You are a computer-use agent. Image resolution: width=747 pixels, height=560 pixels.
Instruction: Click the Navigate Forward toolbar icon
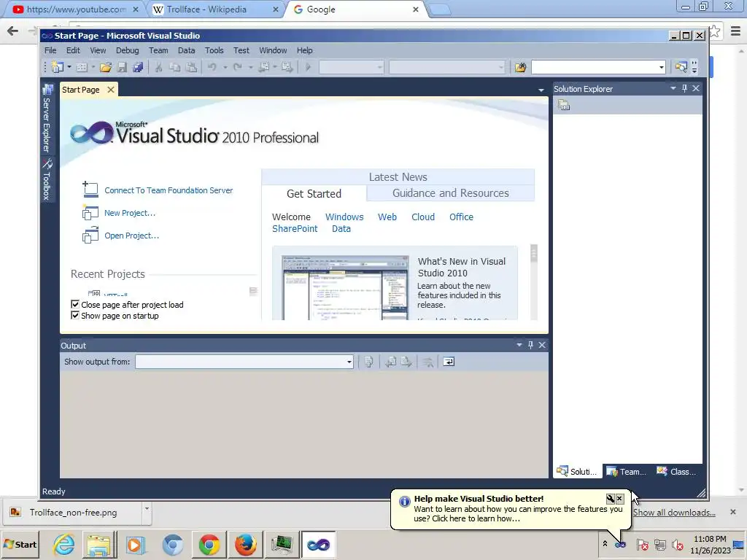click(287, 68)
